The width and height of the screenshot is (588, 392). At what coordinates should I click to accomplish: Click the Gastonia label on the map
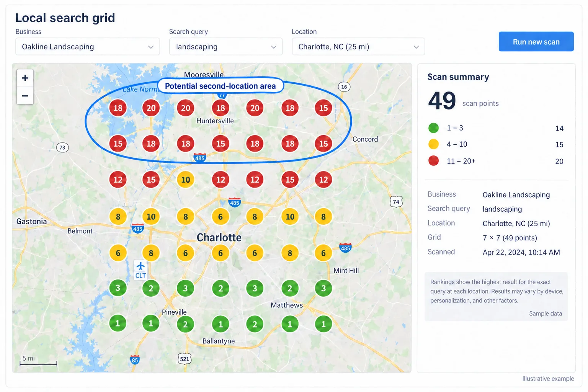tap(31, 221)
